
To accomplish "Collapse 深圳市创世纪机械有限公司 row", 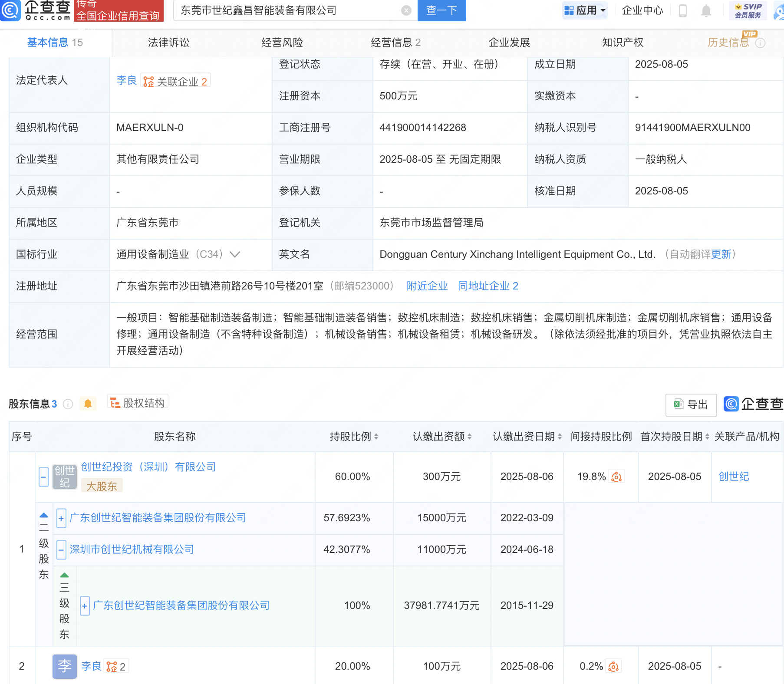I will (x=61, y=550).
